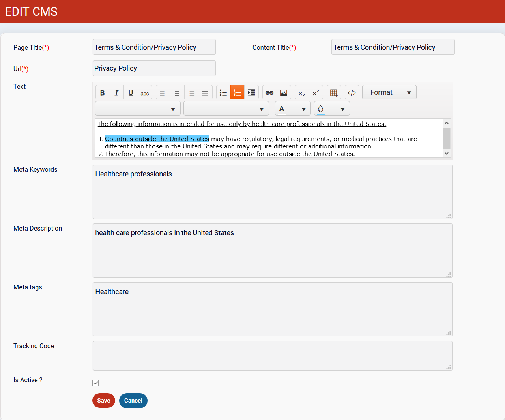
Task: Click editor scrollbar up arrow
Action: [447, 123]
